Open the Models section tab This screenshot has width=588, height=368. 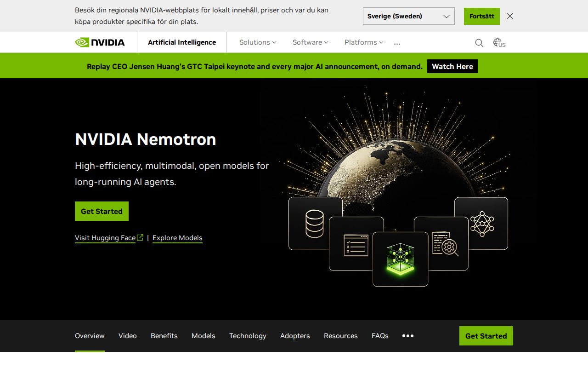pyautogui.click(x=204, y=336)
